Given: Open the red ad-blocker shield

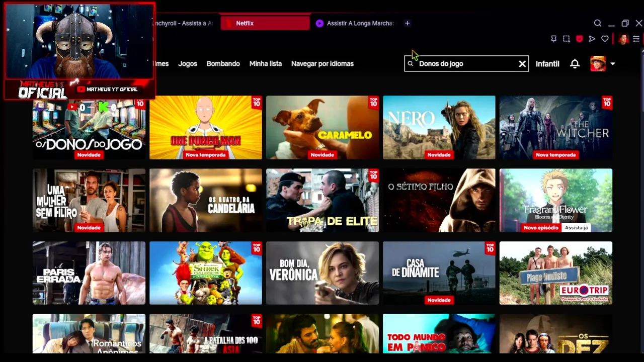Looking at the screenshot, I should pos(579,39).
